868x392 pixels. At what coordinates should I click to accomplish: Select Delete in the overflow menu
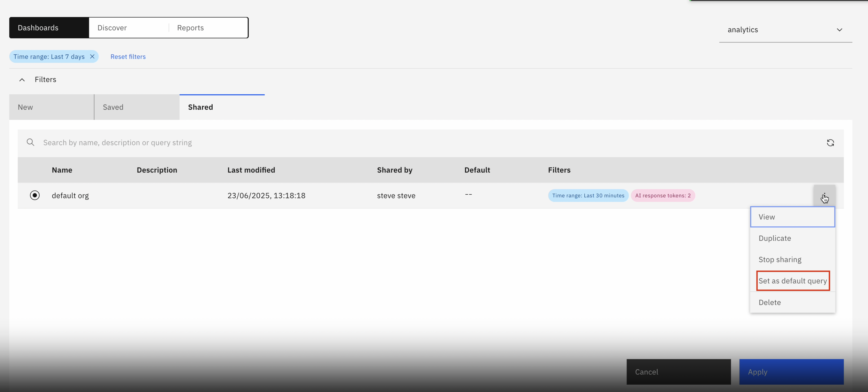pyautogui.click(x=792, y=302)
